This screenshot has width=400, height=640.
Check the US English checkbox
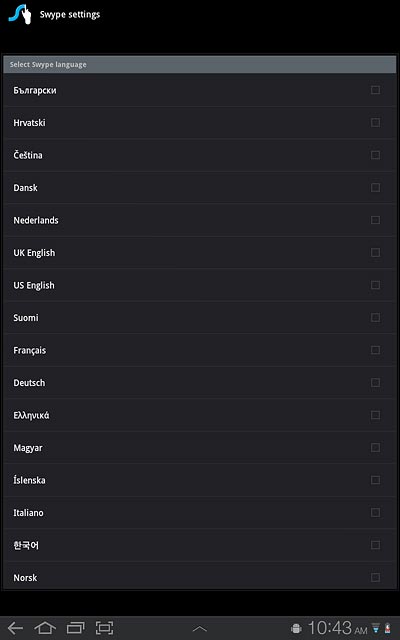click(376, 285)
